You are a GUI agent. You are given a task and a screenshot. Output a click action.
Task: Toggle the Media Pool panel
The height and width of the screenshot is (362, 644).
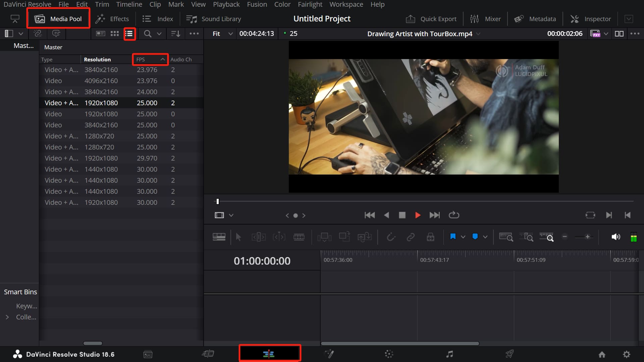58,19
